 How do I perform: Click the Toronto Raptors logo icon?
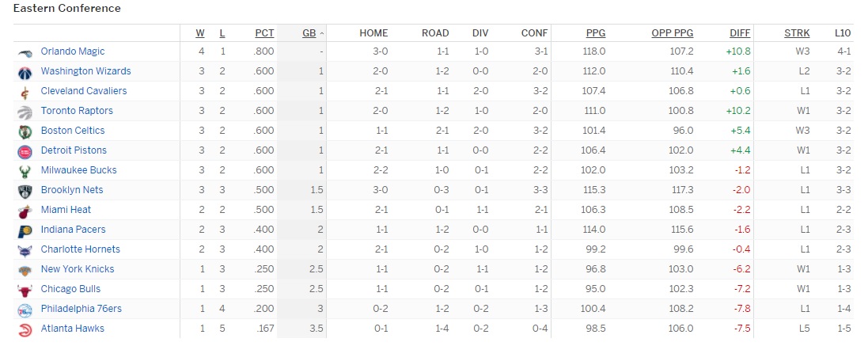(x=25, y=112)
